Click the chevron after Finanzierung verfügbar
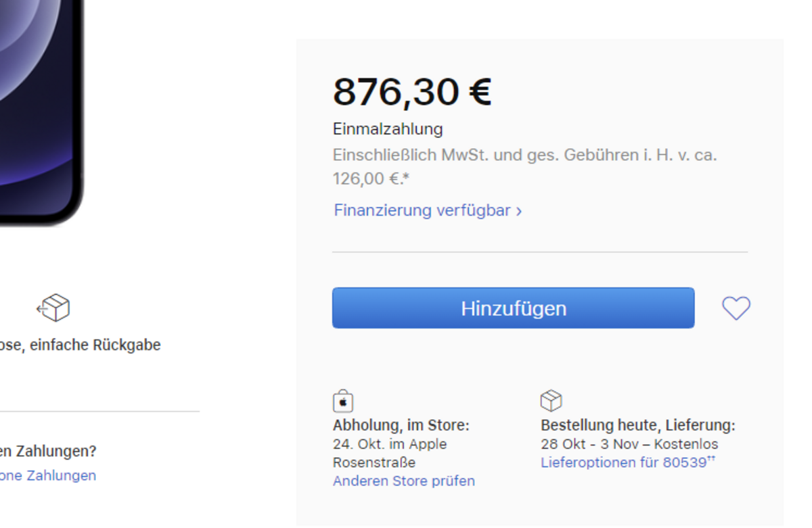This screenshot has height=528, width=812. 519,211
